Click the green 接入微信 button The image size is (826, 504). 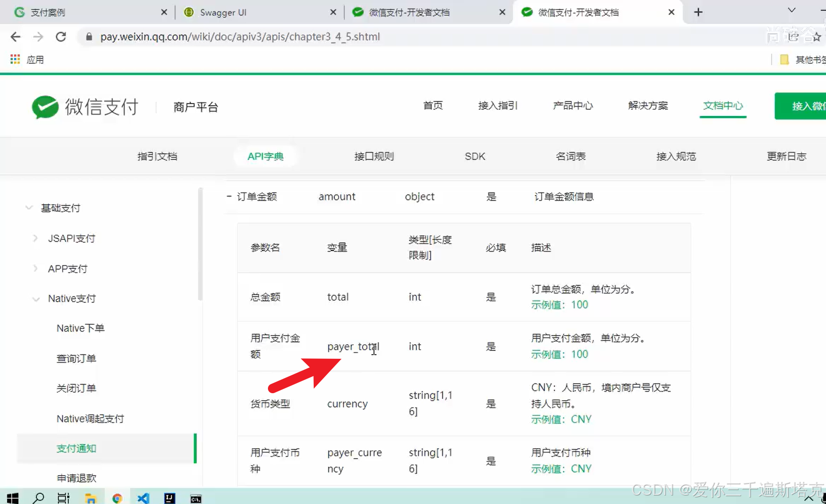click(800, 106)
